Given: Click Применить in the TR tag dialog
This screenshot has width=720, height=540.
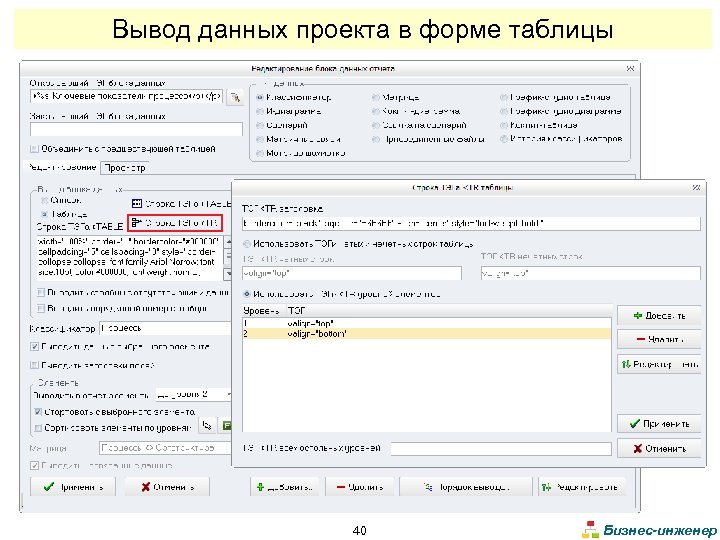Looking at the screenshot, I should tap(659, 424).
